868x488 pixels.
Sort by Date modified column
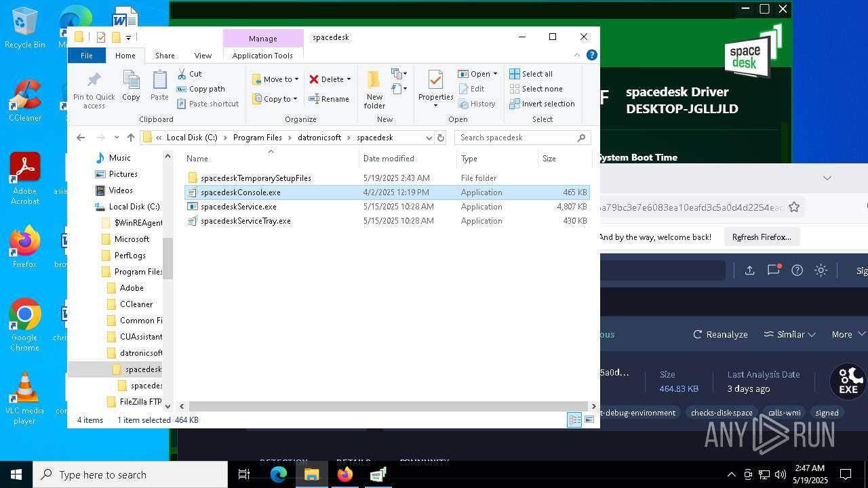coord(408,159)
